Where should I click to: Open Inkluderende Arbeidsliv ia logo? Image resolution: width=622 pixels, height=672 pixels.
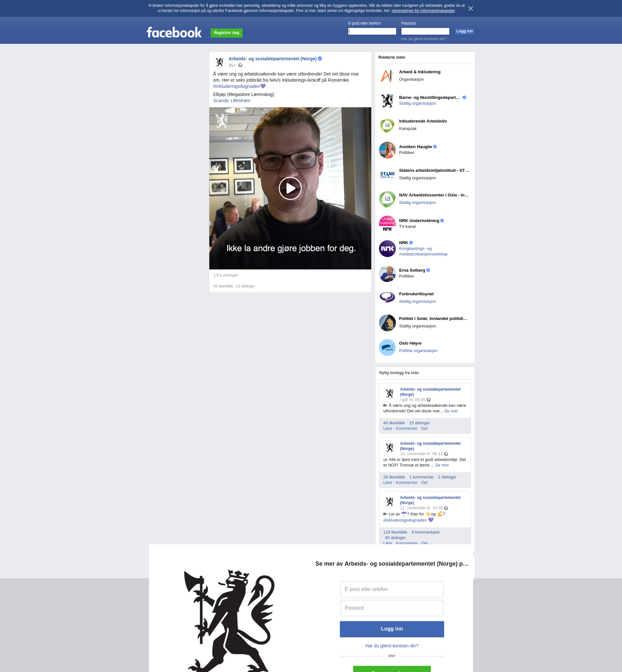click(x=387, y=125)
